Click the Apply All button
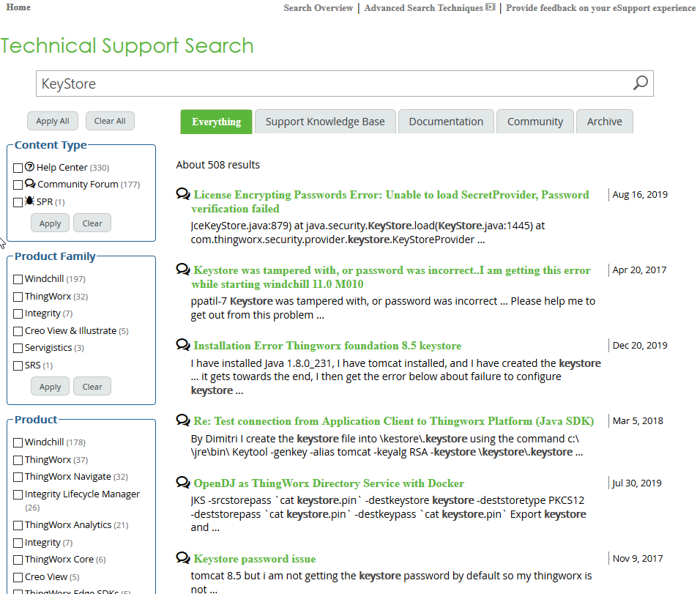The width and height of the screenshot is (700, 594). [x=52, y=121]
